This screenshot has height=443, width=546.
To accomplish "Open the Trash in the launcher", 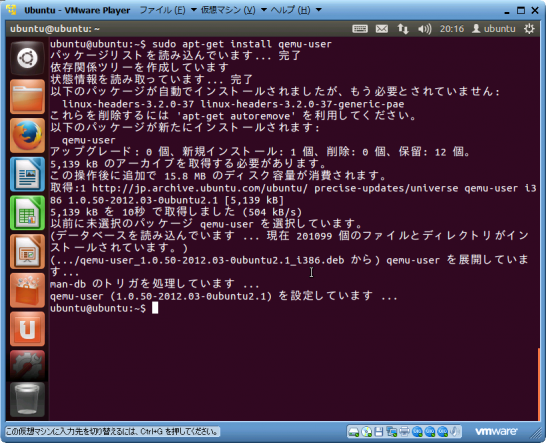I will (x=27, y=399).
